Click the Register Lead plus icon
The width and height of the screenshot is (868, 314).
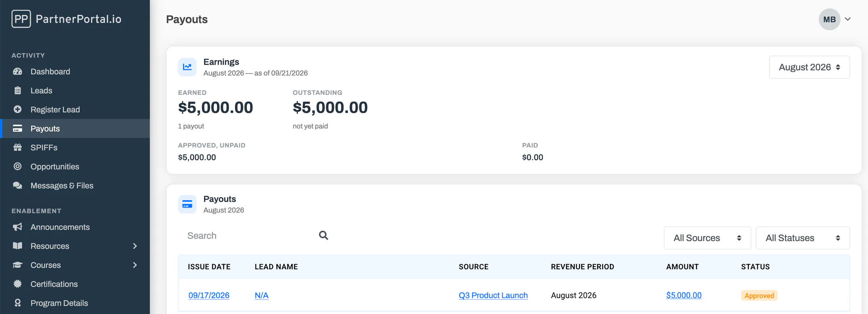[x=17, y=109]
